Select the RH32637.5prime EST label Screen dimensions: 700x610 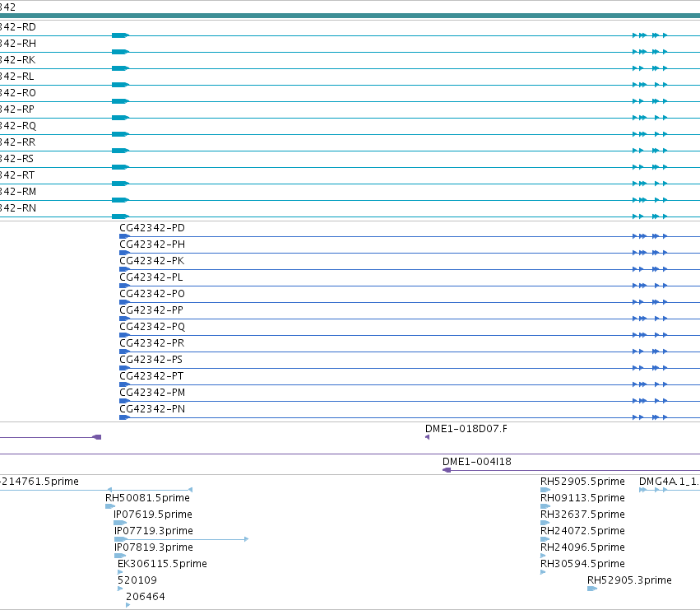click(582, 515)
